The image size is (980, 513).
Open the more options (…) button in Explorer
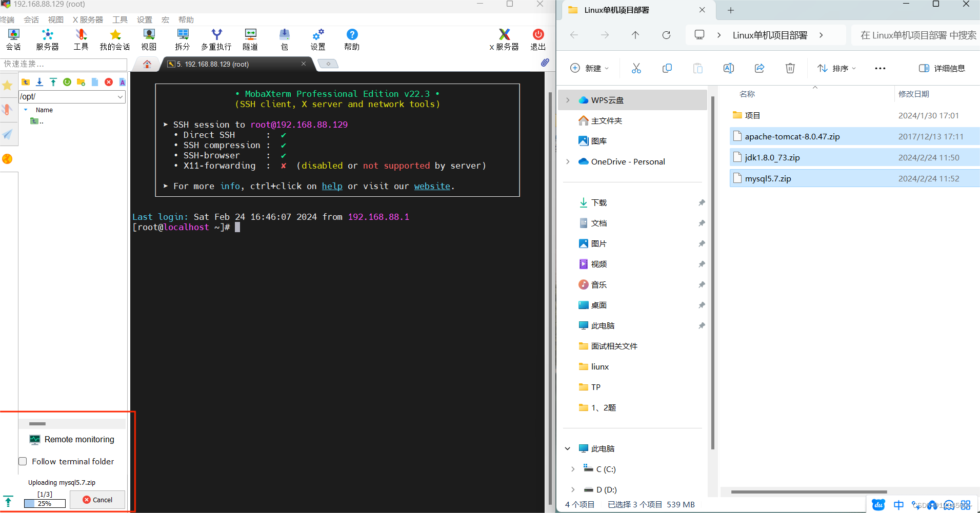coord(880,68)
